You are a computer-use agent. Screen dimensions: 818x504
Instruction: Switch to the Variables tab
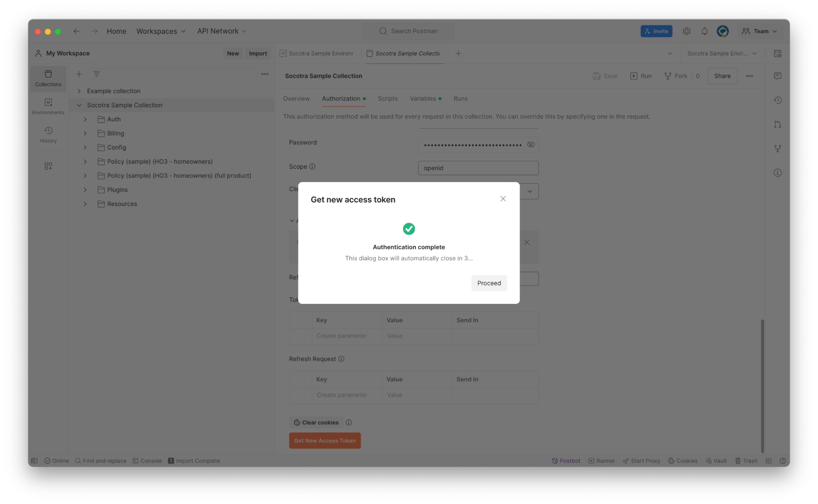click(x=423, y=99)
